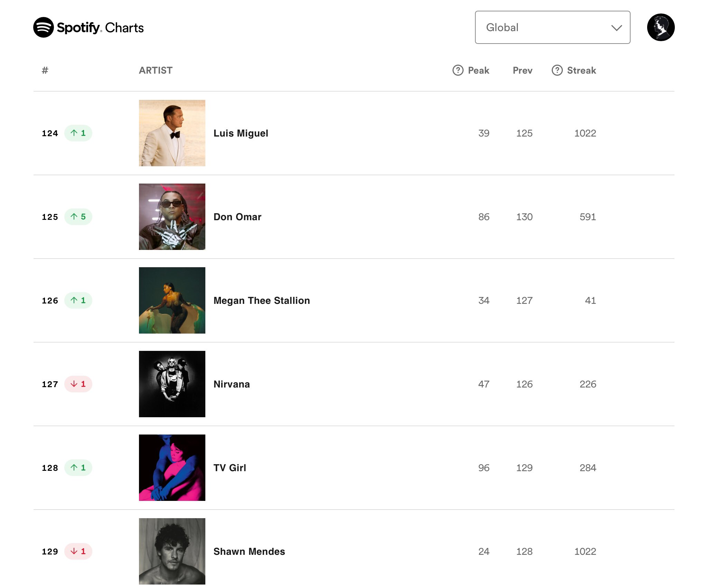Open the Global region dropdown
The height and width of the screenshot is (588, 708).
552,27
